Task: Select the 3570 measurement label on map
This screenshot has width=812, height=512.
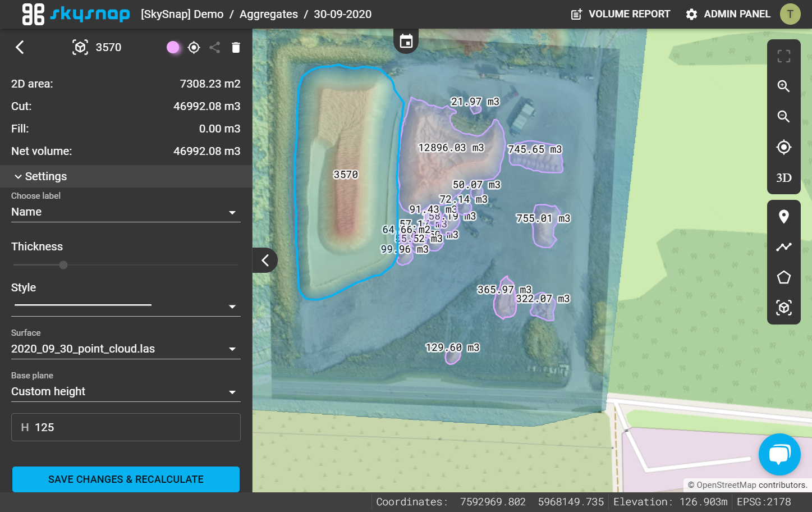Action: click(x=346, y=175)
